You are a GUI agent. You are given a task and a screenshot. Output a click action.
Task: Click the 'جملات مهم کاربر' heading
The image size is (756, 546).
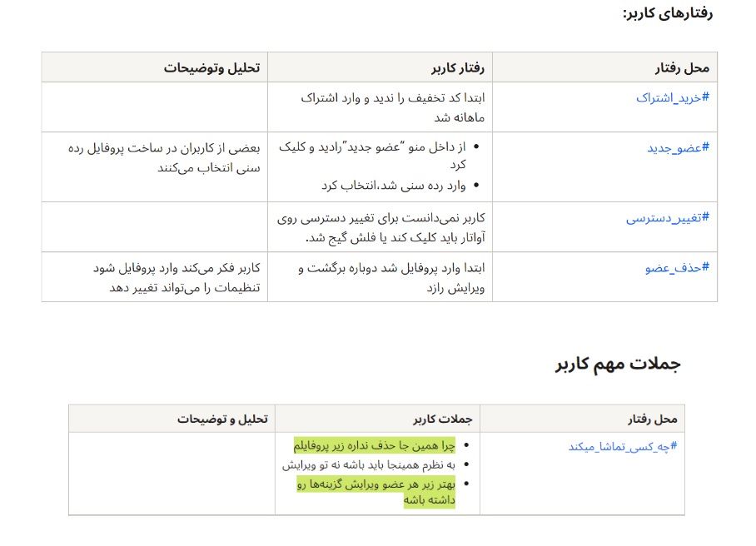coord(618,364)
